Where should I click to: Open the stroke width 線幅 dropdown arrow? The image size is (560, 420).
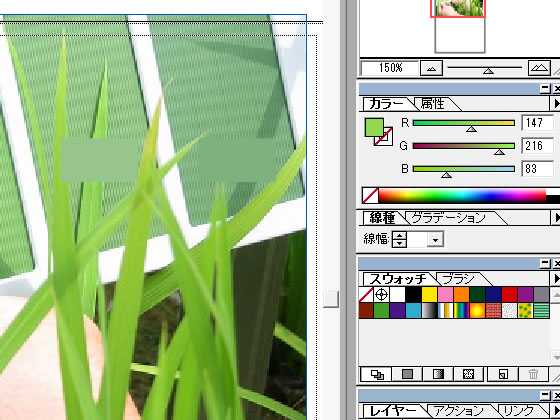tap(435, 240)
